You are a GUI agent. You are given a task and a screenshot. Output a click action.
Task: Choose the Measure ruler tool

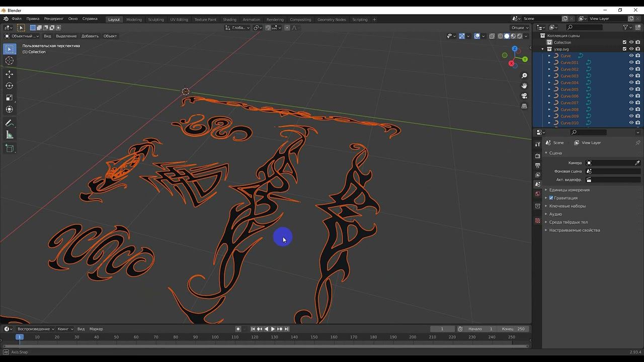pyautogui.click(x=10, y=135)
